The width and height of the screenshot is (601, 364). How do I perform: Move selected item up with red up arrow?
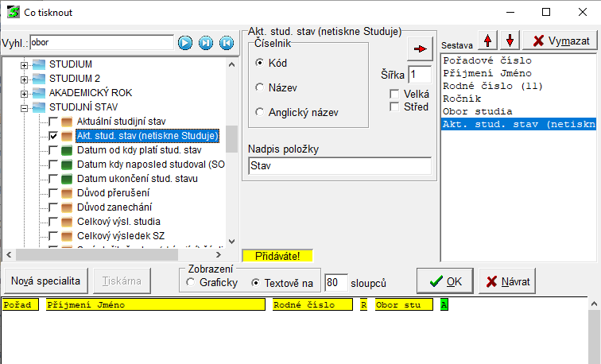coord(487,41)
